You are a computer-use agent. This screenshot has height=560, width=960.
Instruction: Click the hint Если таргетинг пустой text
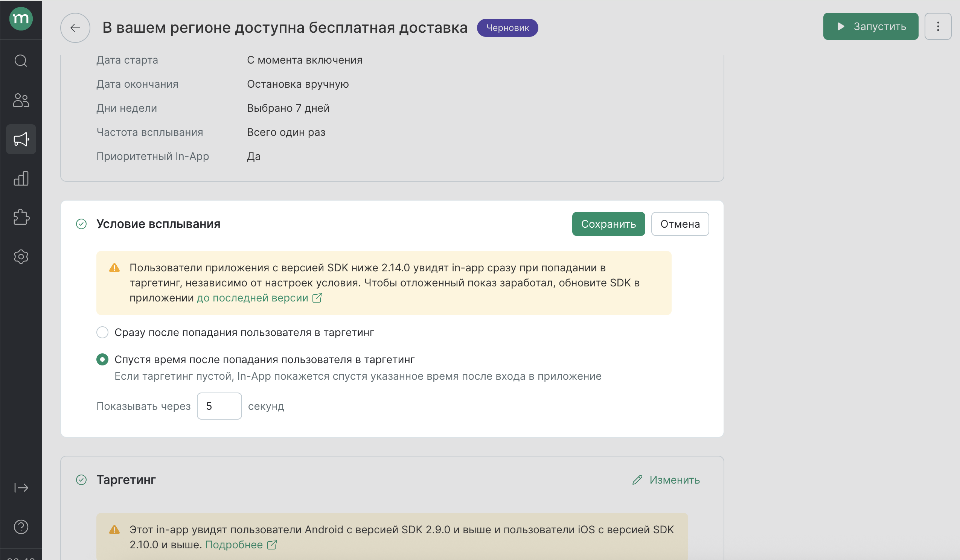tap(358, 376)
